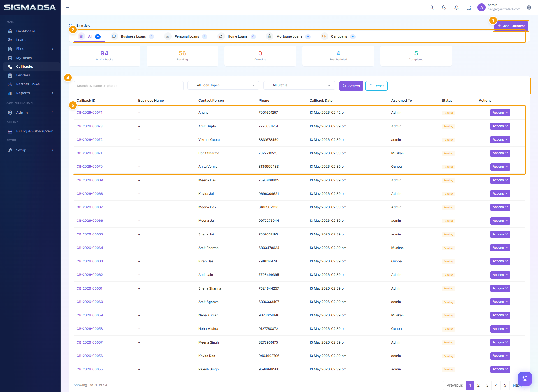Toggle the sidebar hamburger menu
The height and width of the screenshot is (392, 538).
pyautogui.click(x=68, y=8)
